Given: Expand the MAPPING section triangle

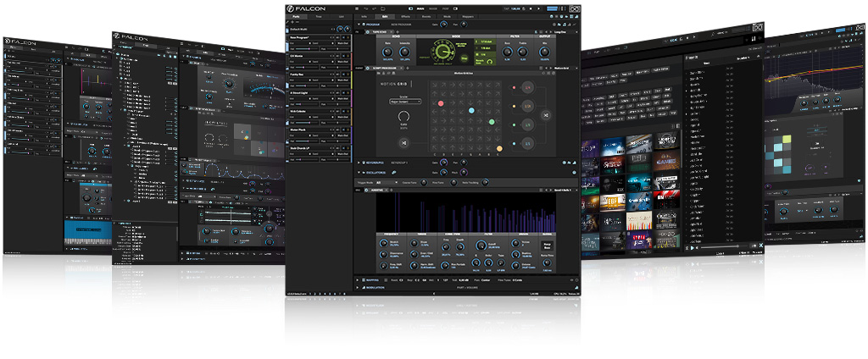Looking at the screenshot, I should pyautogui.click(x=357, y=280).
